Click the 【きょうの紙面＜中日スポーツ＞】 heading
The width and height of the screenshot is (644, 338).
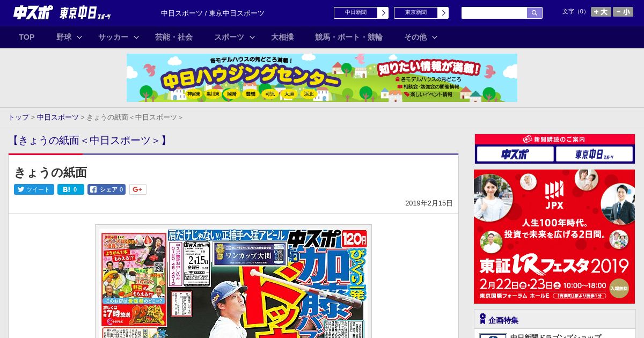click(x=89, y=141)
